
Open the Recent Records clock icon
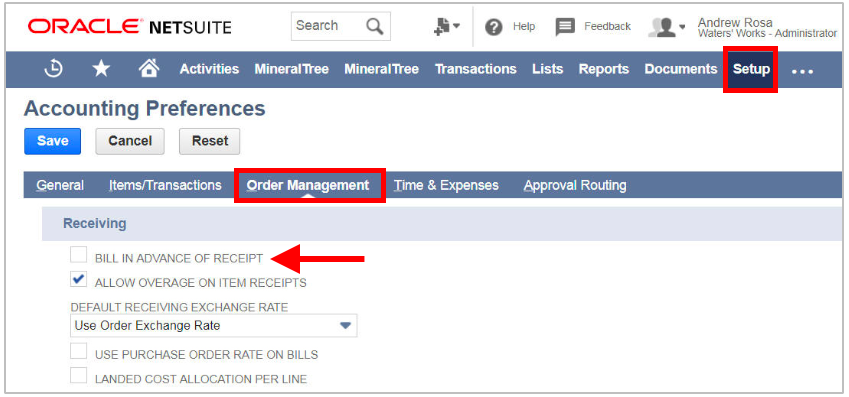pyautogui.click(x=53, y=69)
